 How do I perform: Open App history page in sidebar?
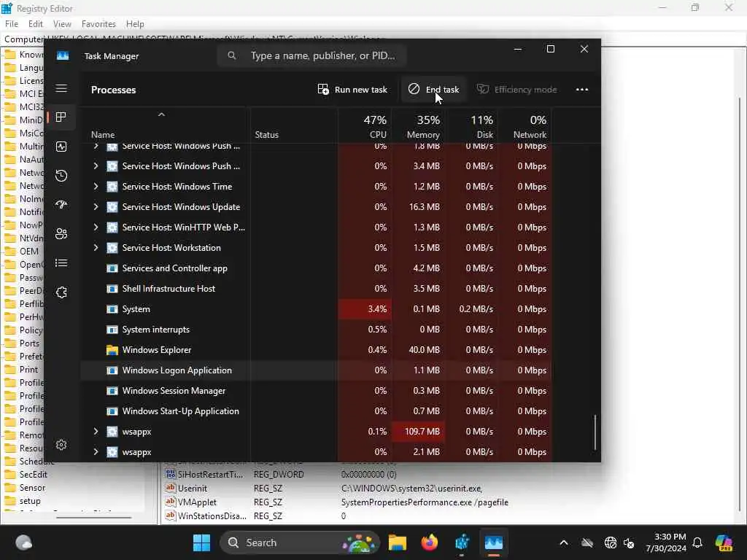point(61,176)
